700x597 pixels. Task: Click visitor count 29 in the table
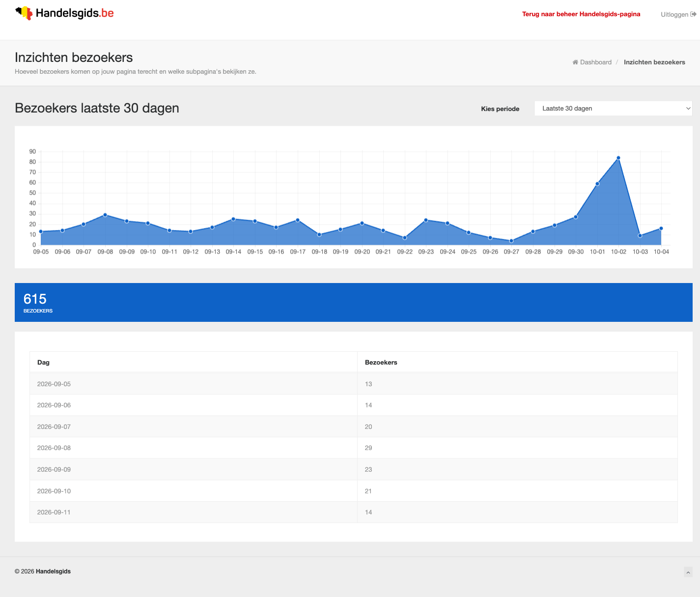(x=368, y=448)
